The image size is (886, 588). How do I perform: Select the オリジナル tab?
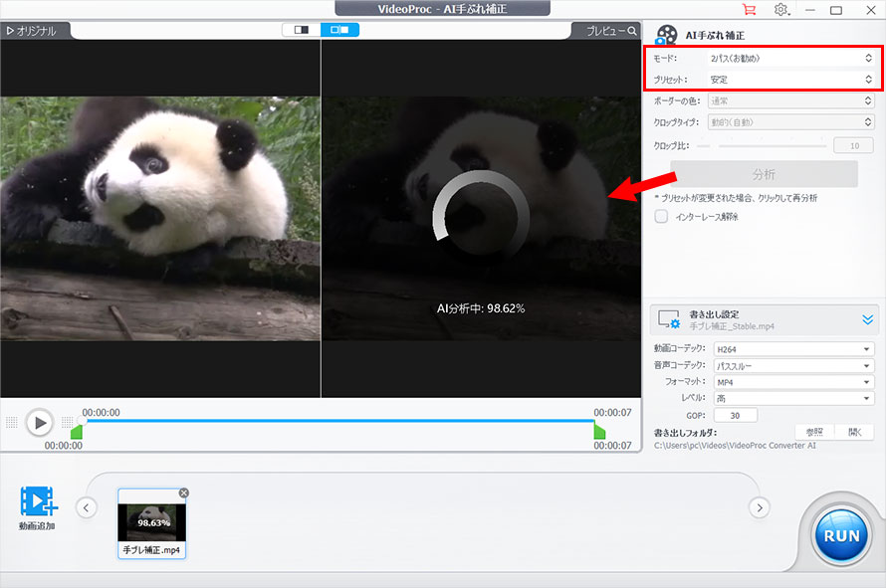(31, 31)
